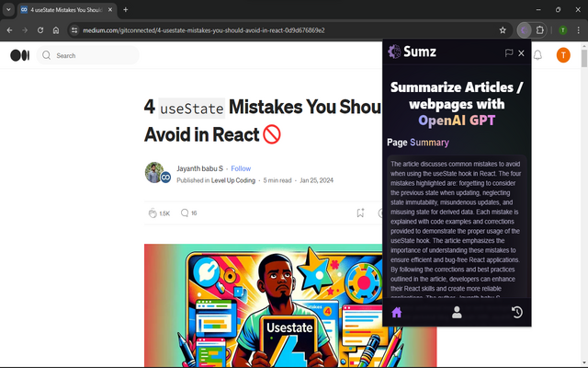Viewport: 588px width, 368px height.
Task: Open the Sumz history tab
Action: pos(516,312)
